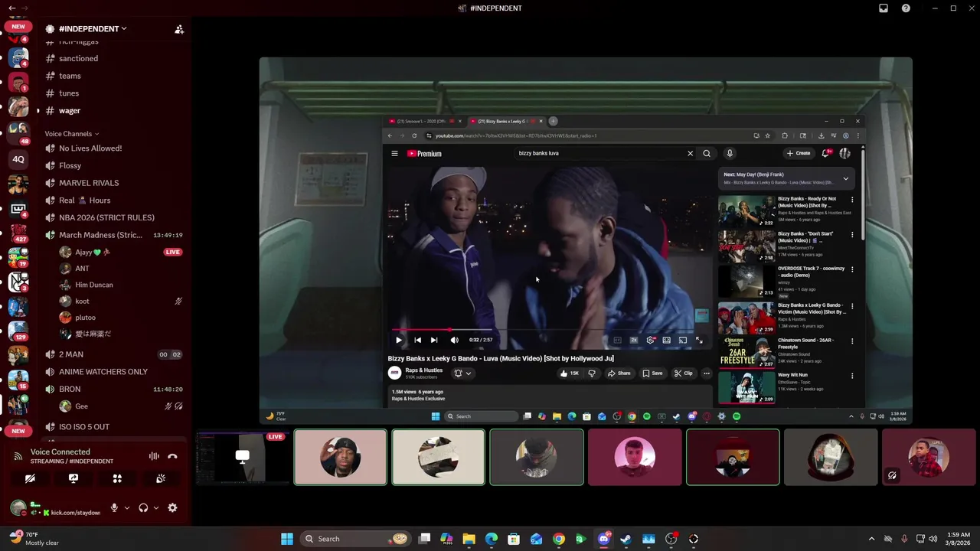Click the YouTube Create button
This screenshot has height=551, width=980.
coord(799,154)
